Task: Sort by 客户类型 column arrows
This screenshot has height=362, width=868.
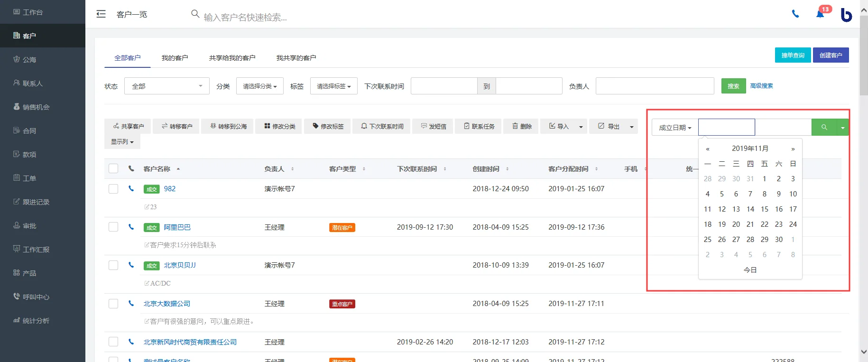Action: [364, 169]
